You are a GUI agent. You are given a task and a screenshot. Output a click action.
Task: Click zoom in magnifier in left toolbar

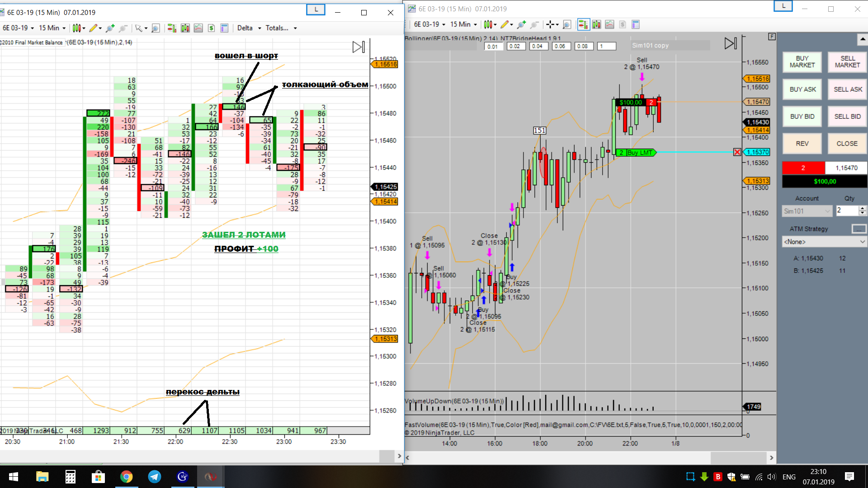coord(110,28)
